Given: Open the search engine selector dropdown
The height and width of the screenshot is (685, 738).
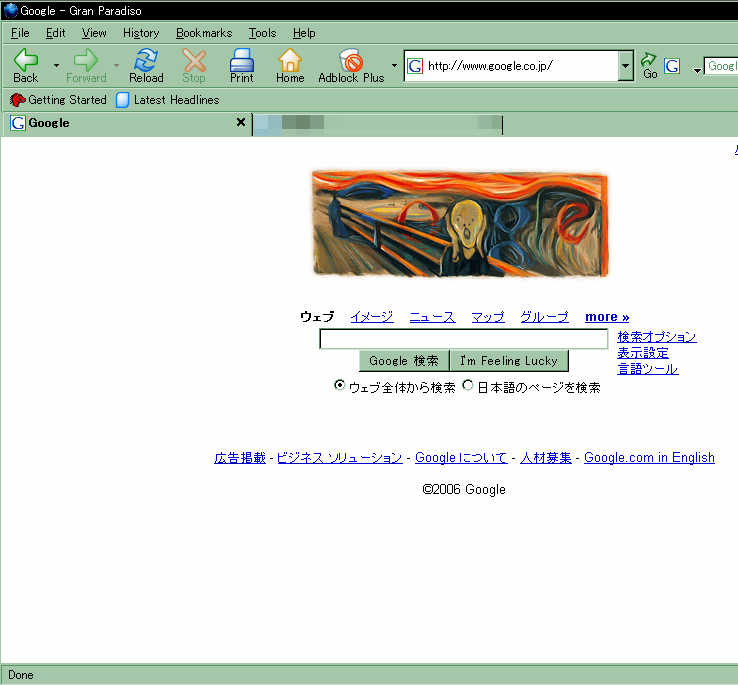Looking at the screenshot, I should point(697,71).
